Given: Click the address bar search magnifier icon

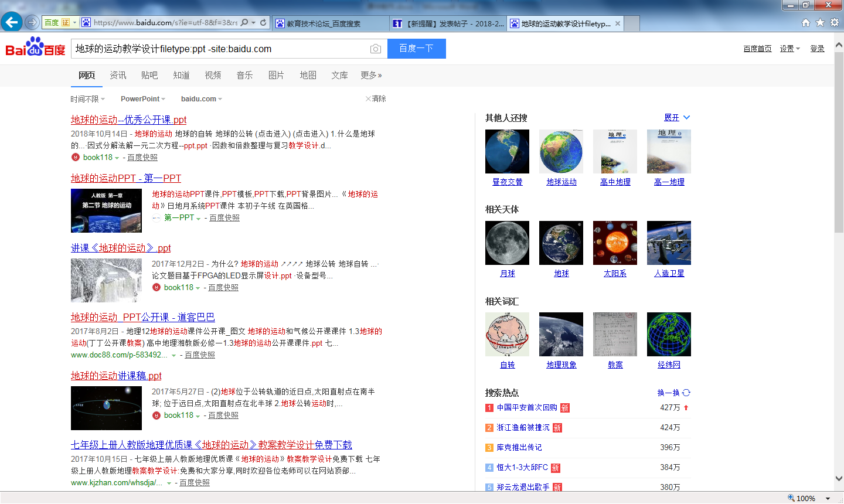Looking at the screenshot, I should click(244, 23).
